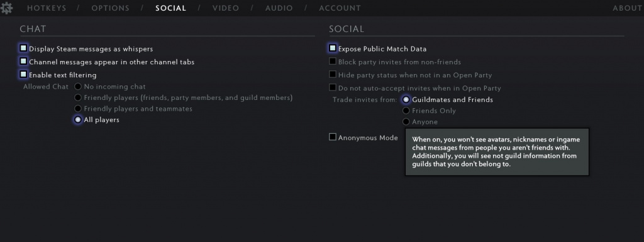The width and height of the screenshot is (644, 242).
Task: Go to the Audio tab
Action: (279, 8)
